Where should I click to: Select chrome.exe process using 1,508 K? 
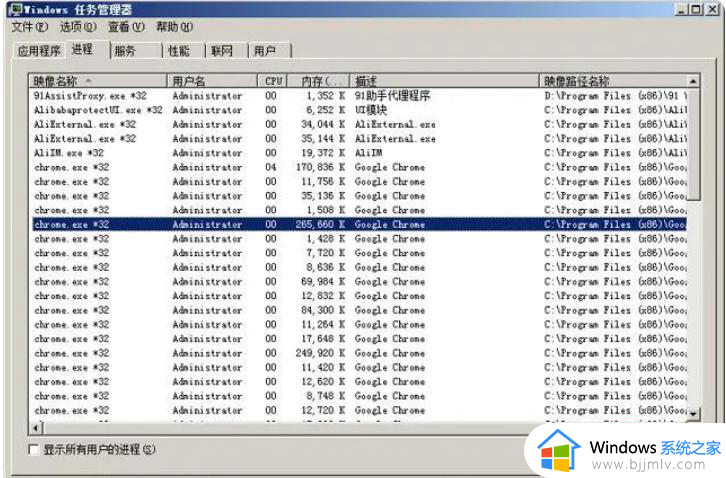pos(359,210)
